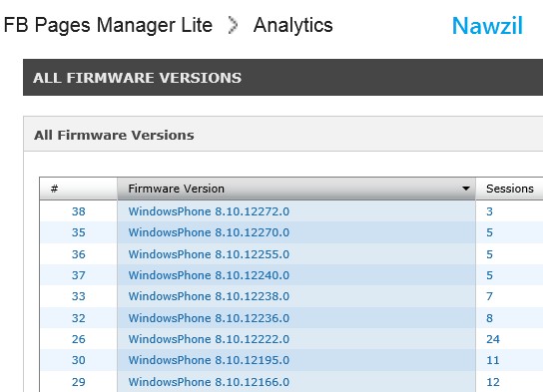Click the breadcrumb chevron arrow icon
This screenshot has width=543, height=392.
tap(233, 25)
